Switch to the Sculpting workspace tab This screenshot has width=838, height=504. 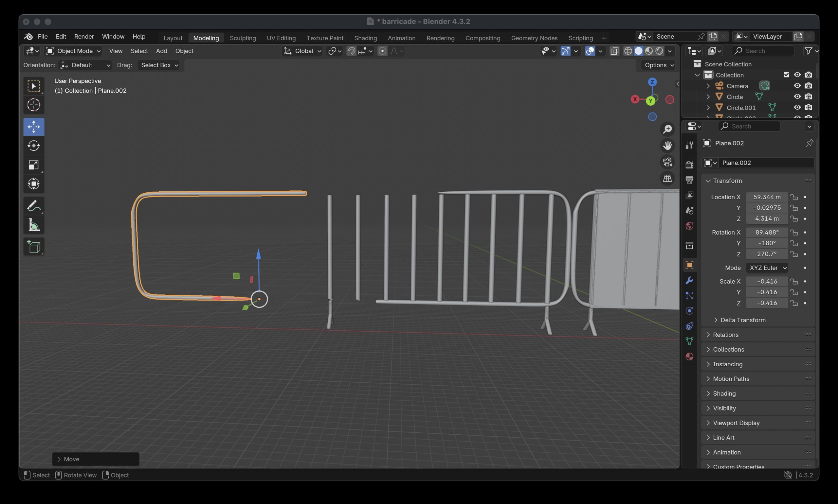point(243,38)
